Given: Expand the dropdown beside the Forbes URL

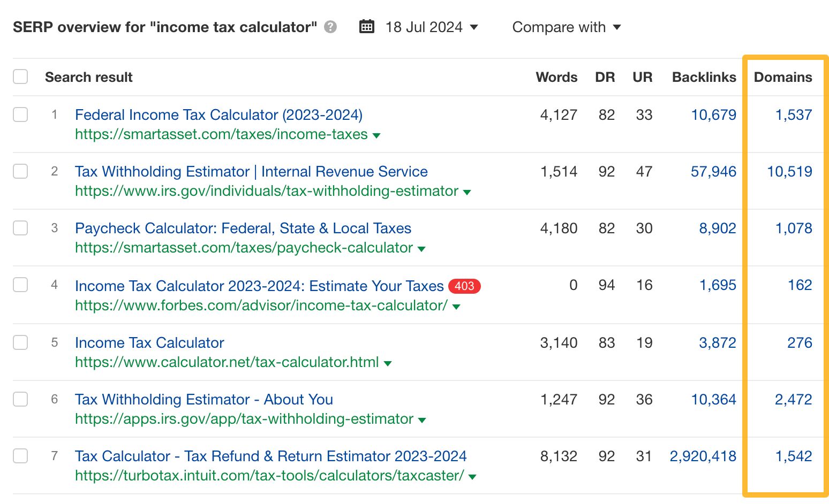Looking at the screenshot, I should (456, 306).
